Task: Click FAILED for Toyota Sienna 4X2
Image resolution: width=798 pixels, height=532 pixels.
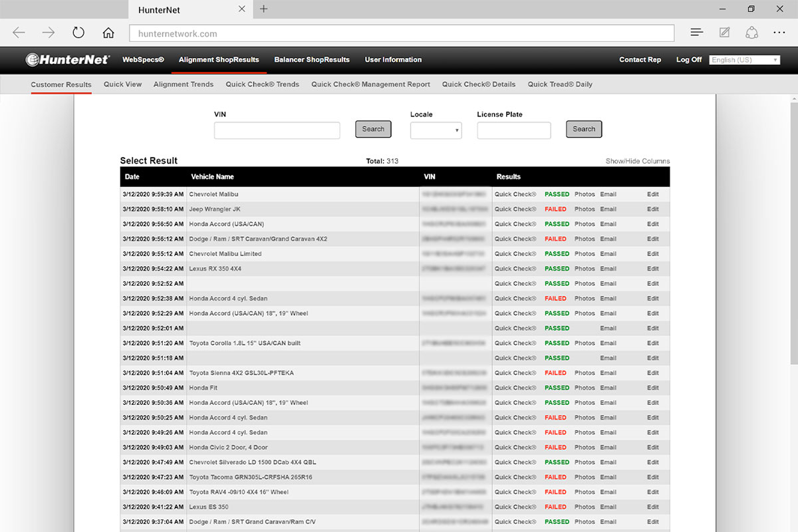Action: [555, 373]
